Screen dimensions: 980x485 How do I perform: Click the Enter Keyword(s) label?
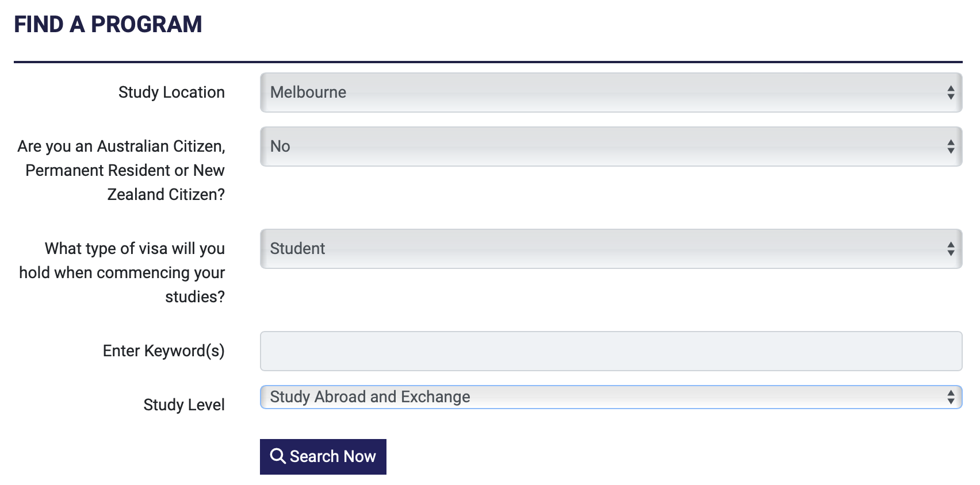click(x=163, y=351)
